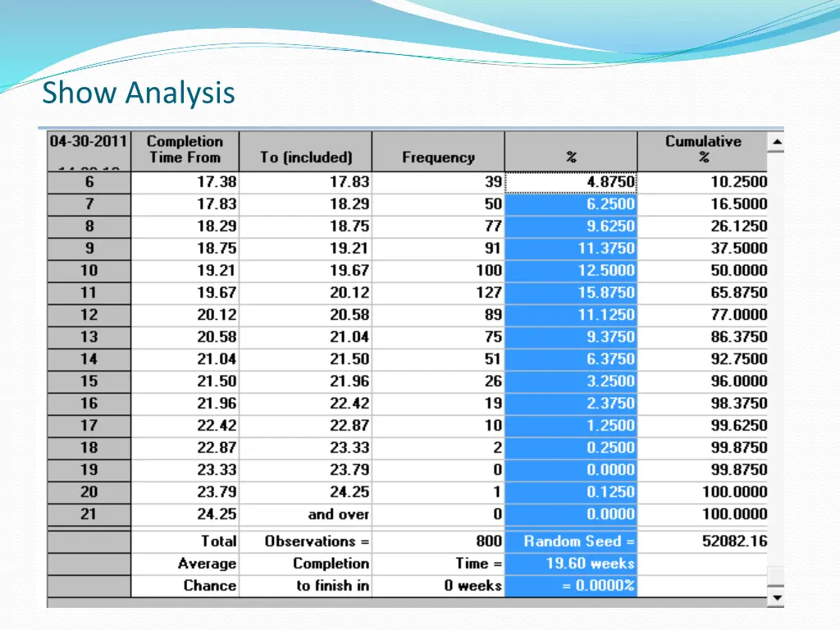Select the 0 weeks chance cell
The width and height of the screenshot is (840, 630).
pos(438,586)
